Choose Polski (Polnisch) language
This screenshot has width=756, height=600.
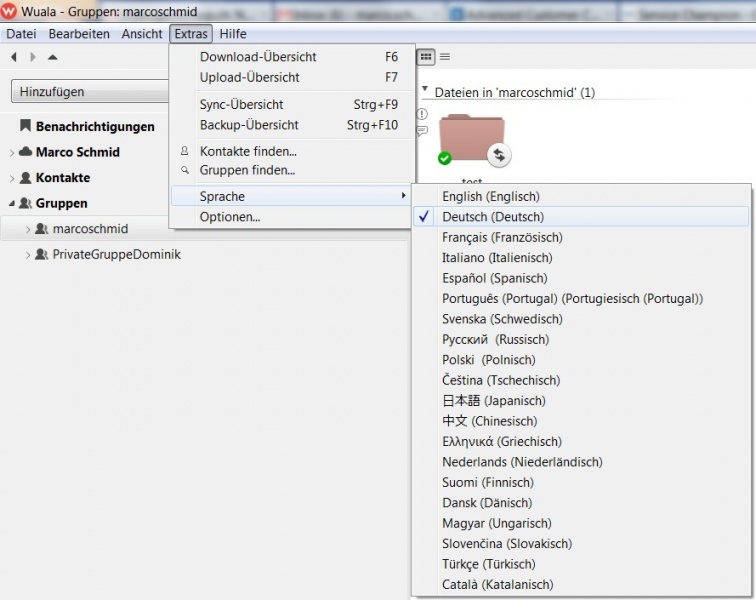581,360
